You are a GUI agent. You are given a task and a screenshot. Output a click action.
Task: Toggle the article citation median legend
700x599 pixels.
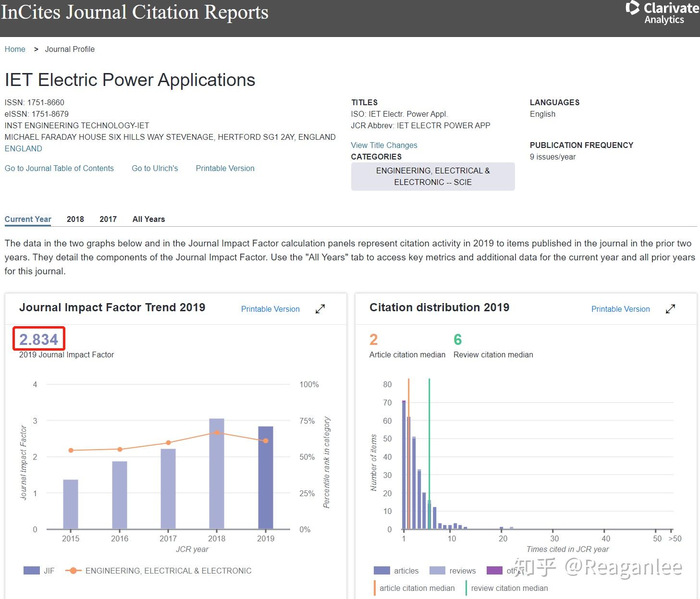coord(414,588)
